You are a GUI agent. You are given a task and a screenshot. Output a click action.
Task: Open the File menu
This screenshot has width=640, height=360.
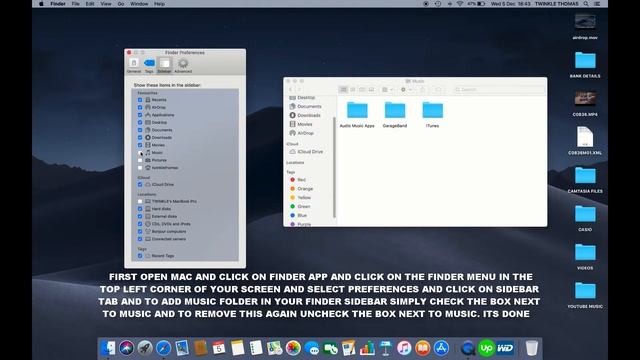[76, 4]
